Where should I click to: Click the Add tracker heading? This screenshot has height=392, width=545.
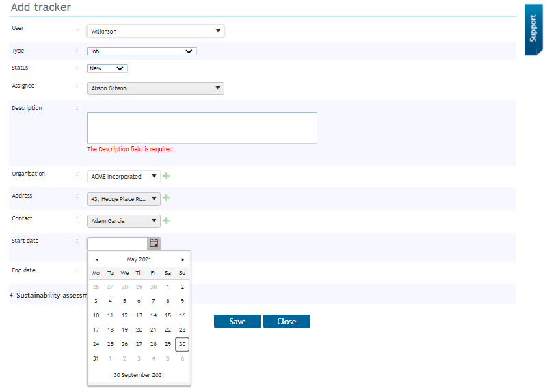(x=41, y=8)
